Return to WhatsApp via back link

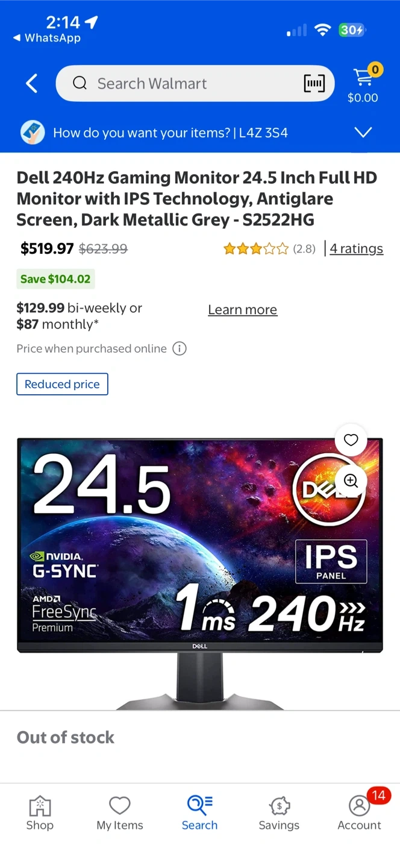(x=46, y=38)
